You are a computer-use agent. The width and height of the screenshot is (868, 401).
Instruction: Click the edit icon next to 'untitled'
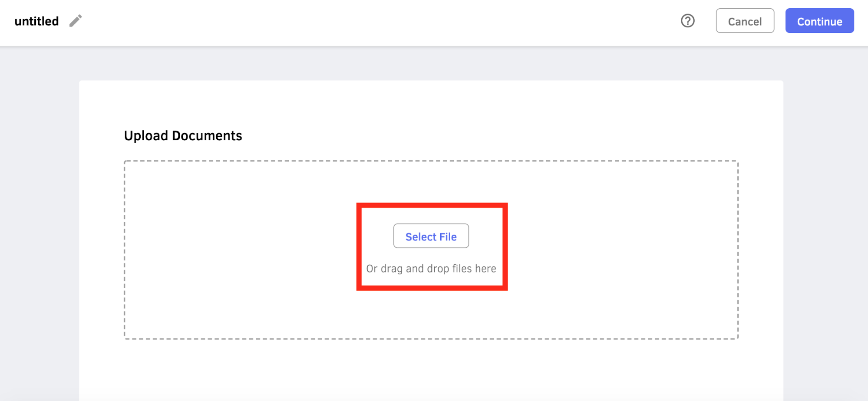(76, 21)
